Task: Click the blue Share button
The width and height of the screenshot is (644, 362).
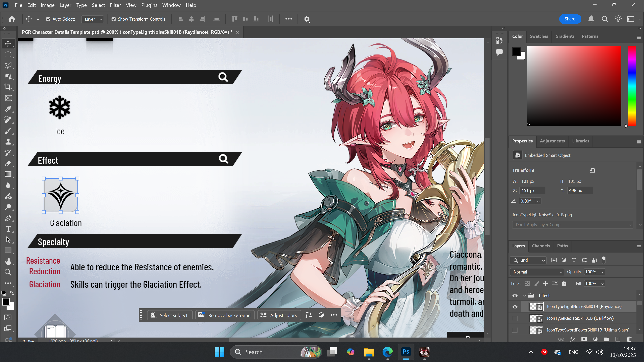Action: pyautogui.click(x=570, y=19)
